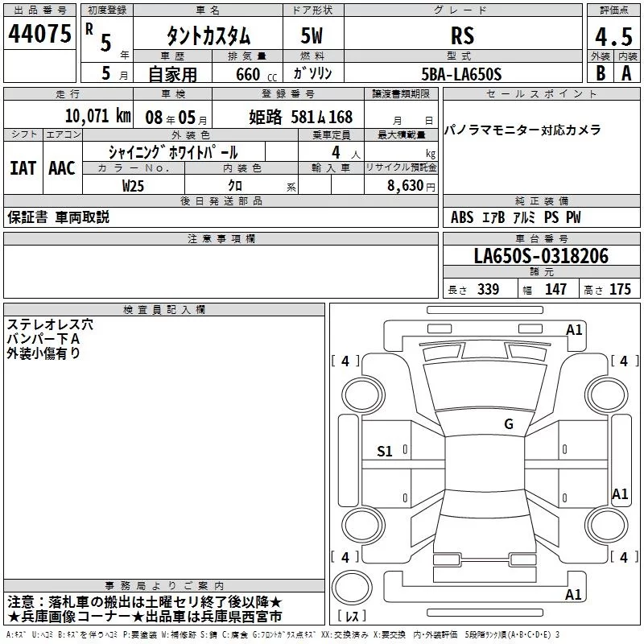This screenshot has height=644, width=644.
Task: Click inspector note バンパー下A
Action: (x=43, y=339)
